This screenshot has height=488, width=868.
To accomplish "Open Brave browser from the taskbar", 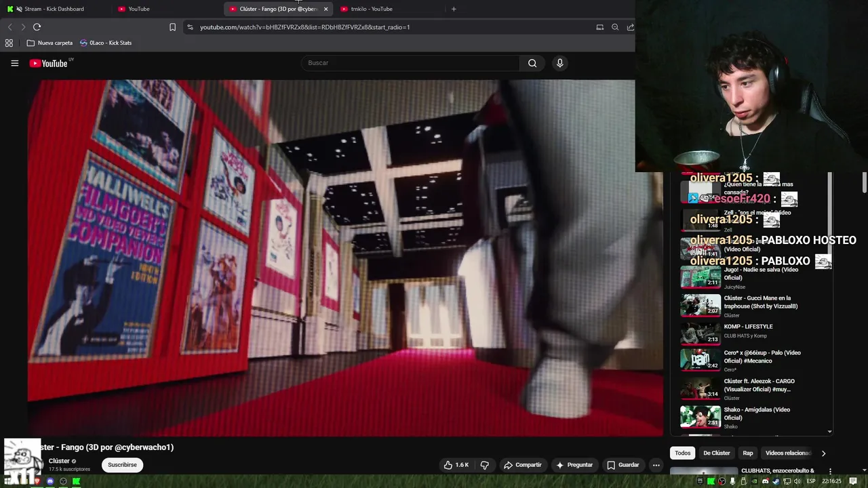I will (x=37, y=481).
